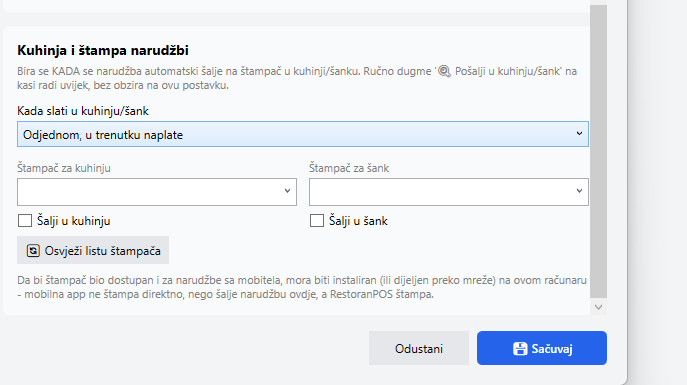This screenshot has height=385, width=687.
Task: Click the vertical scrollbar thumb
Action: [598, 151]
